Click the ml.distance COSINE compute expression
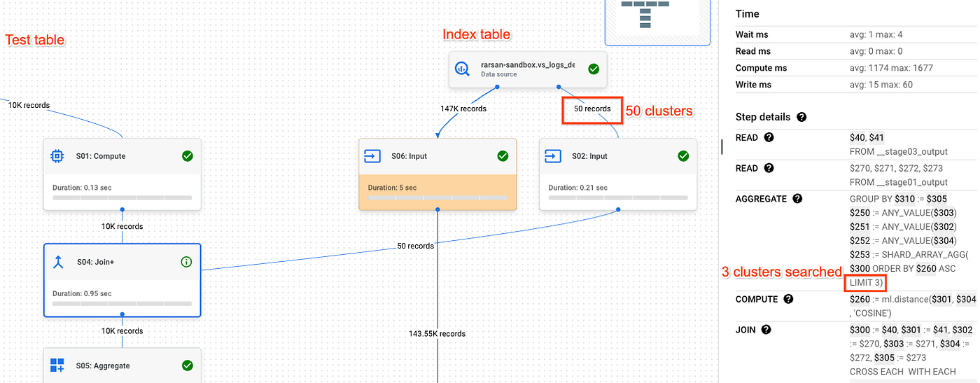Screen dimensions: 980x383 [913, 306]
